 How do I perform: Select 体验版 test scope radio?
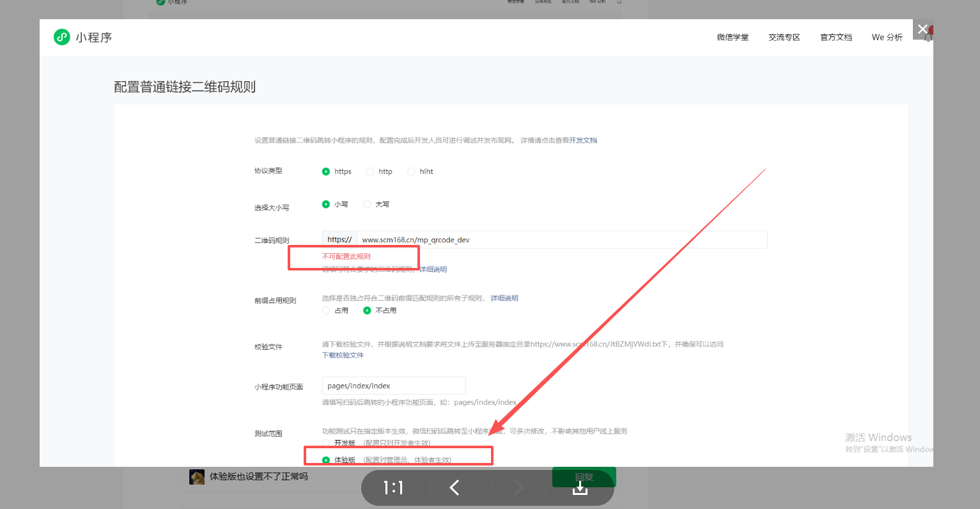coord(326,460)
